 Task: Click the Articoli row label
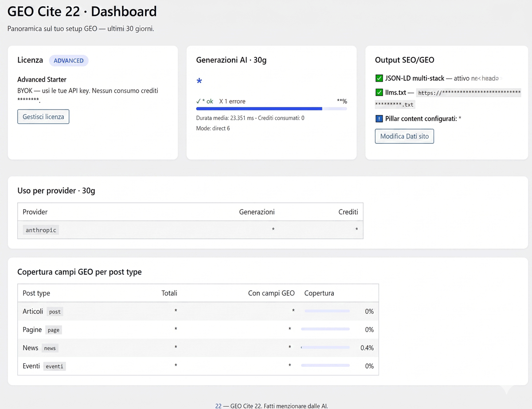pyautogui.click(x=33, y=311)
